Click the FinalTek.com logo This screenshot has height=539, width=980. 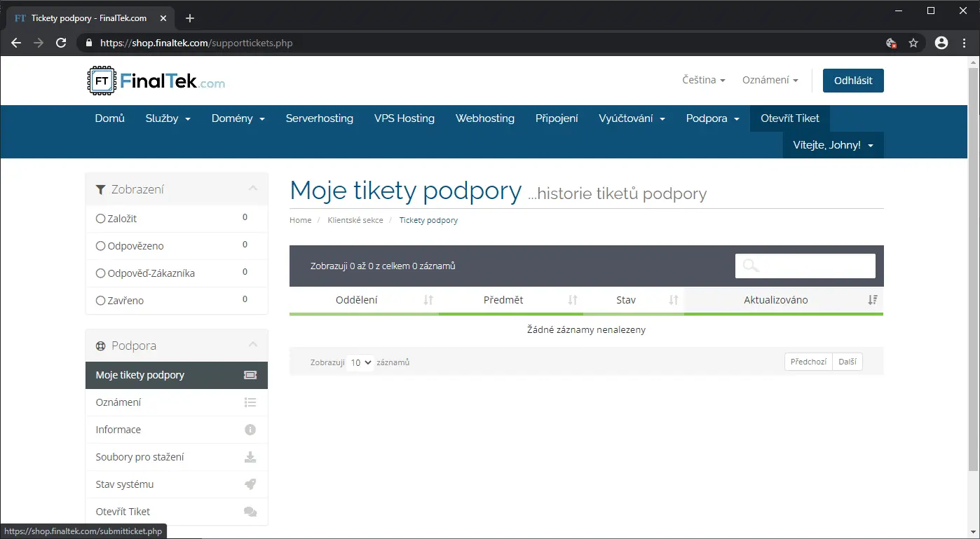click(x=156, y=81)
